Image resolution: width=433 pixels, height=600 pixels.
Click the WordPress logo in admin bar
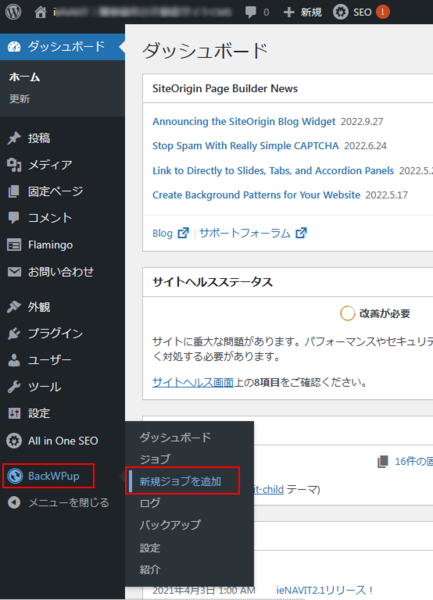13,12
